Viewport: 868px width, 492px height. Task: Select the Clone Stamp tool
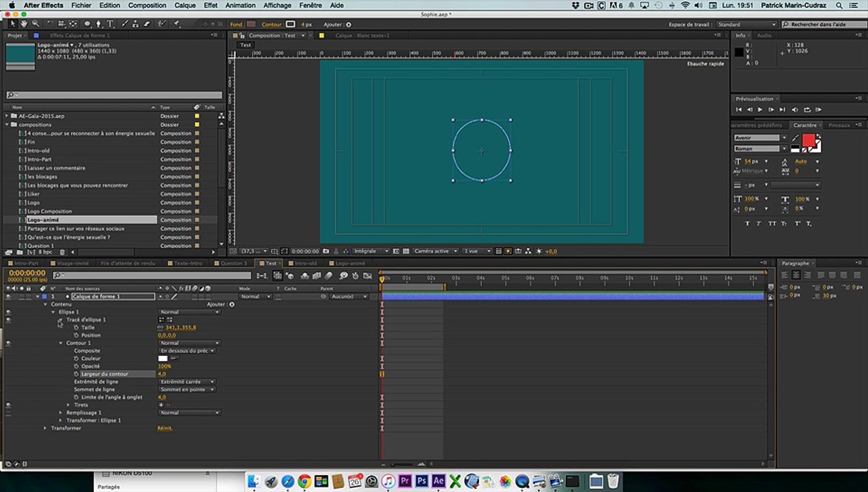click(135, 24)
